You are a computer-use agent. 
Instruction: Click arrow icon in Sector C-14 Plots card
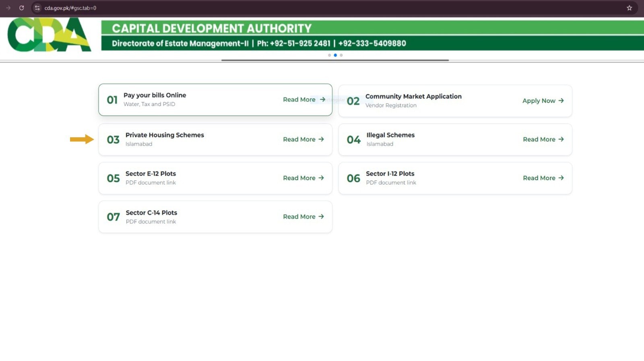pyautogui.click(x=321, y=217)
